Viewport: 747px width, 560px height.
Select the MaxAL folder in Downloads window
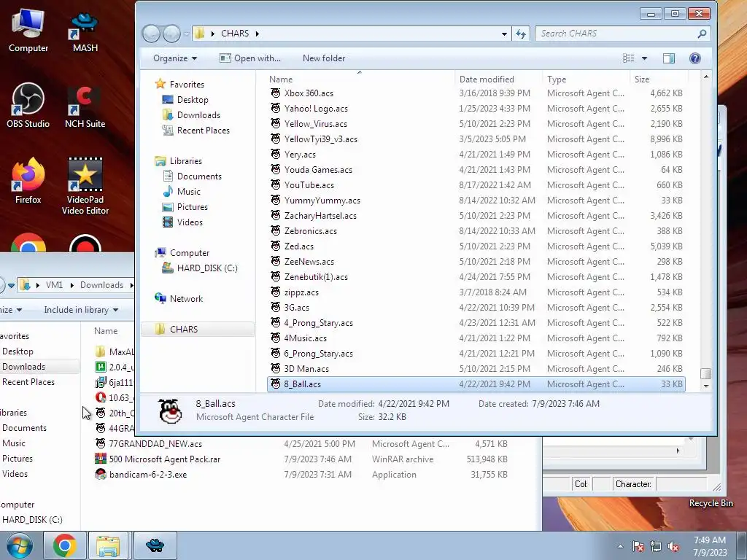click(x=115, y=352)
